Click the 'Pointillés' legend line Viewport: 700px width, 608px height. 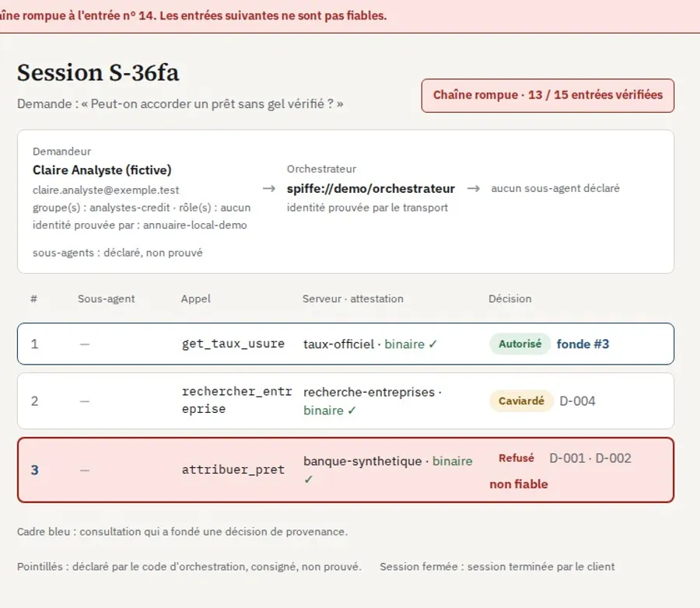pos(189,567)
